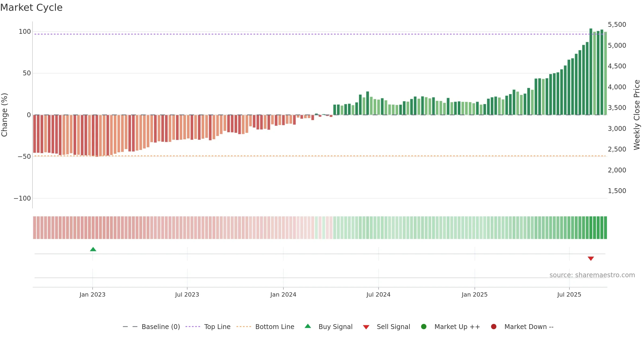Click the Sell Signal legend triangle icon

click(366, 327)
